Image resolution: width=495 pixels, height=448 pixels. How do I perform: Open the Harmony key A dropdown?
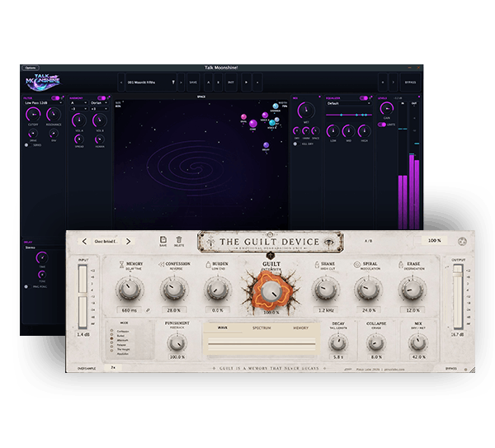[79, 103]
